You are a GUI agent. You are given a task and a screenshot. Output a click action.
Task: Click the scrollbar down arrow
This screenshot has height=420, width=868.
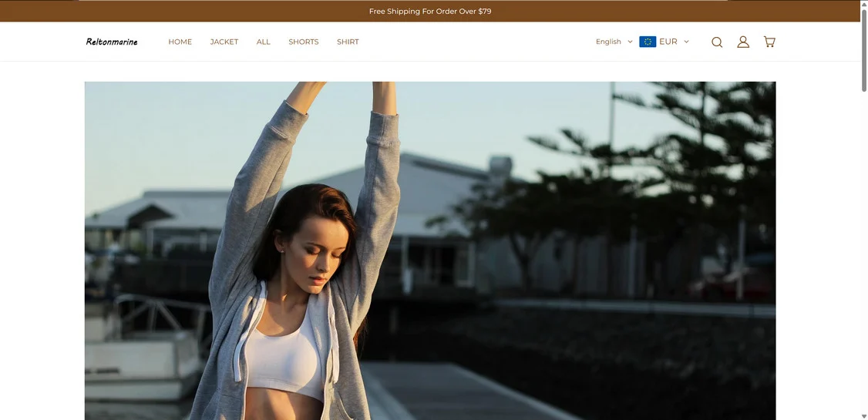(x=864, y=416)
